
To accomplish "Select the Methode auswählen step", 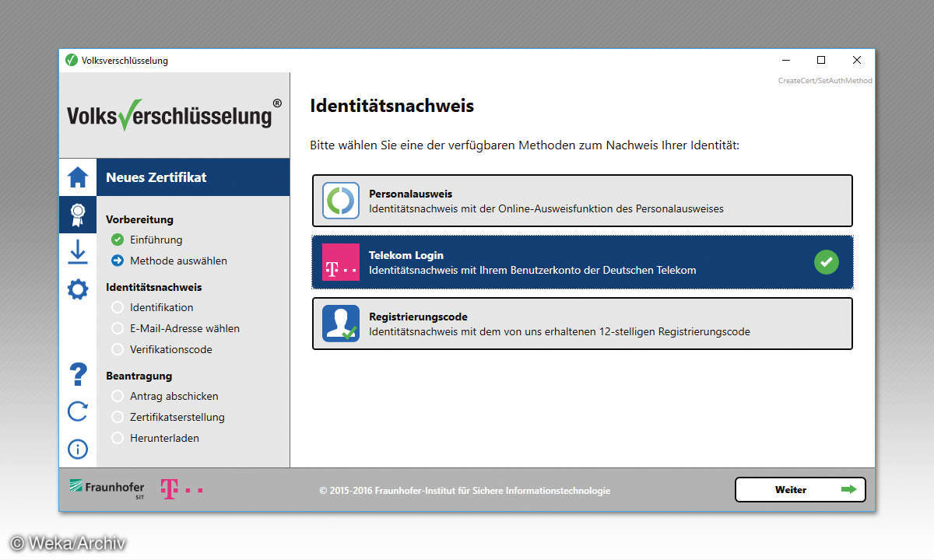I will point(178,261).
